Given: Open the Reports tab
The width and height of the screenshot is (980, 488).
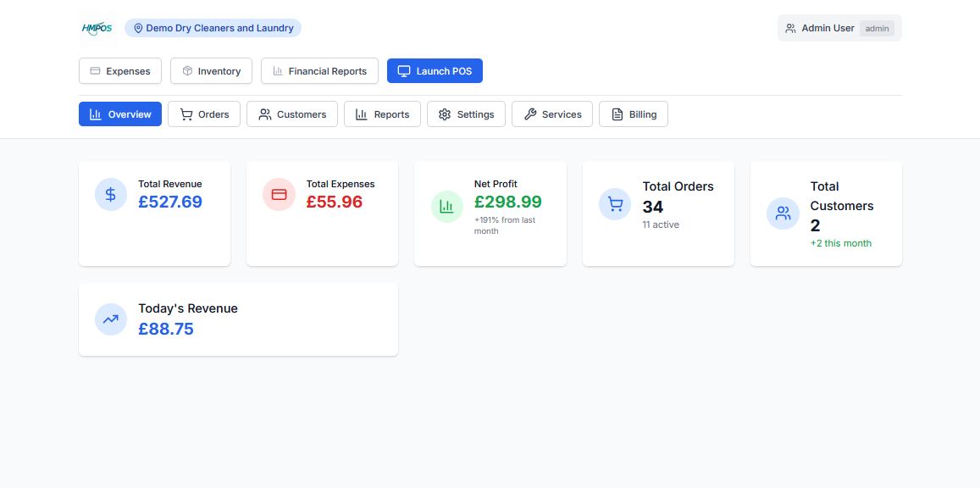Looking at the screenshot, I should coord(382,114).
